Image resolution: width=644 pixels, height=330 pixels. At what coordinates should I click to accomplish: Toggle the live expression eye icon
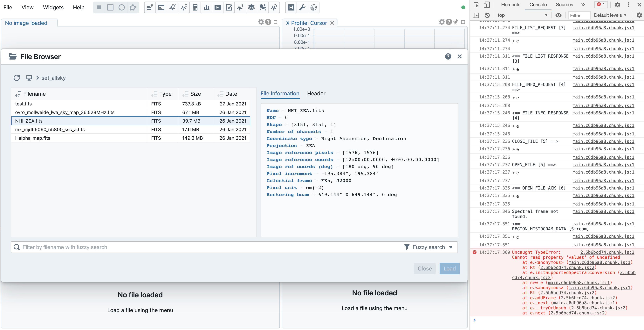(558, 15)
